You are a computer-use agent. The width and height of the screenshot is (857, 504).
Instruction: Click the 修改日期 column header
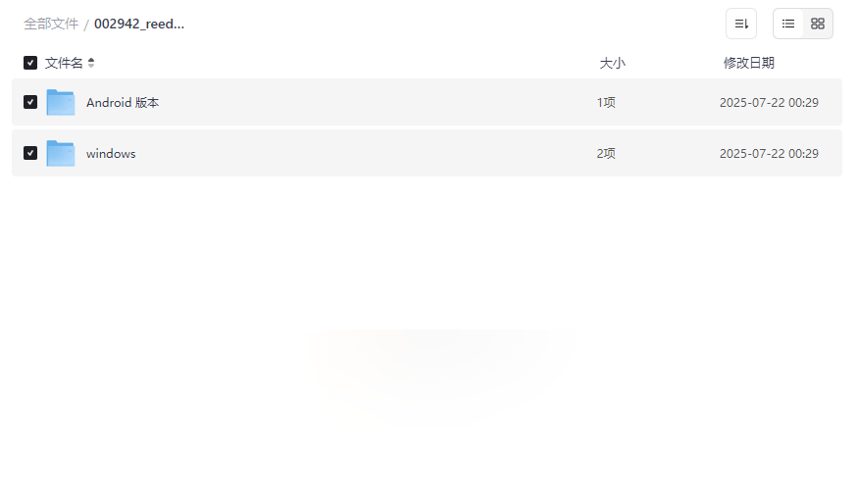tap(748, 63)
